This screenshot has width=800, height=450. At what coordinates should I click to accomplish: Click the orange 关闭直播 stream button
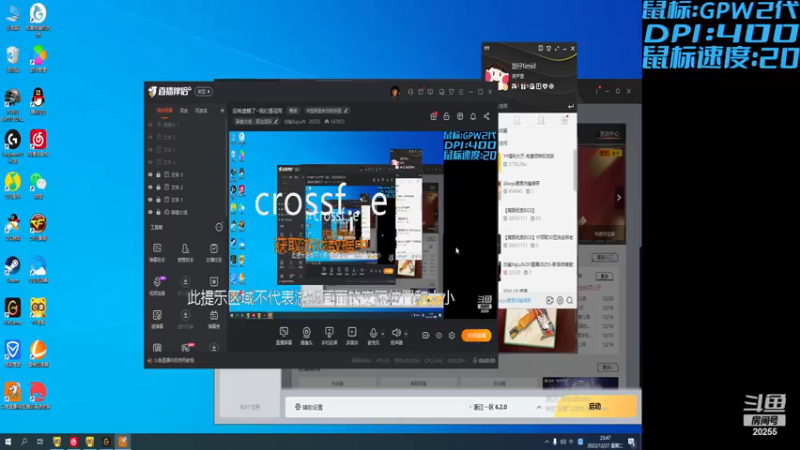click(x=477, y=335)
